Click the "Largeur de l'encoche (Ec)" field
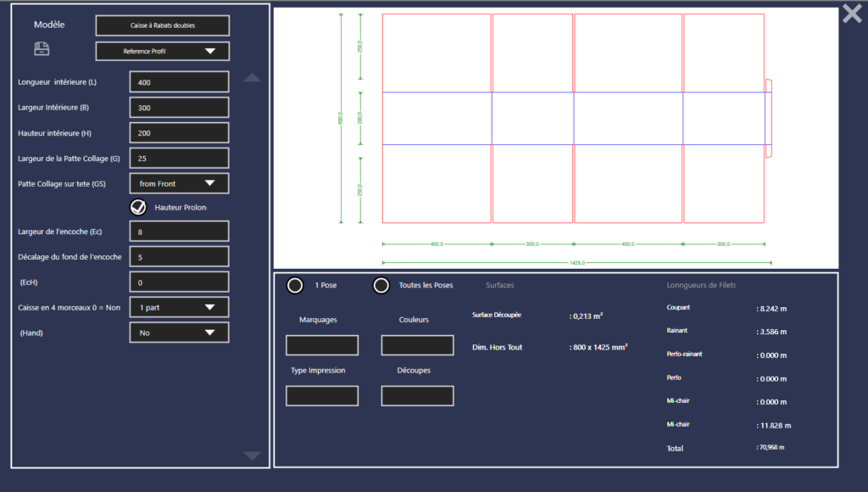The image size is (868, 492). [178, 231]
